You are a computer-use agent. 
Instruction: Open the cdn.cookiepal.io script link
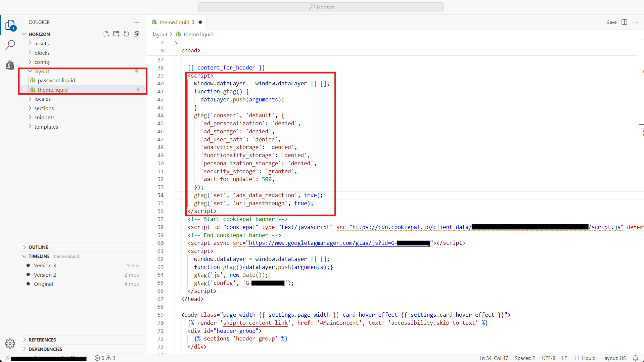coord(403,227)
